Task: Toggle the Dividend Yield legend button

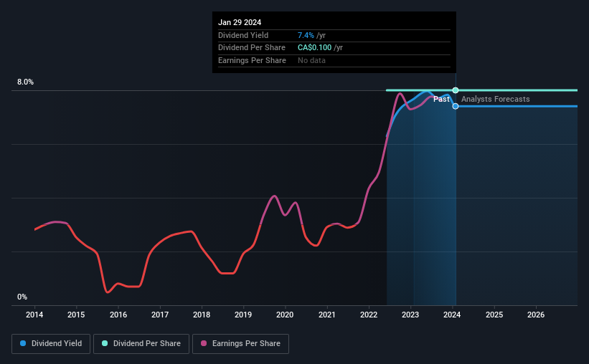Action: click(x=51, y=344)
